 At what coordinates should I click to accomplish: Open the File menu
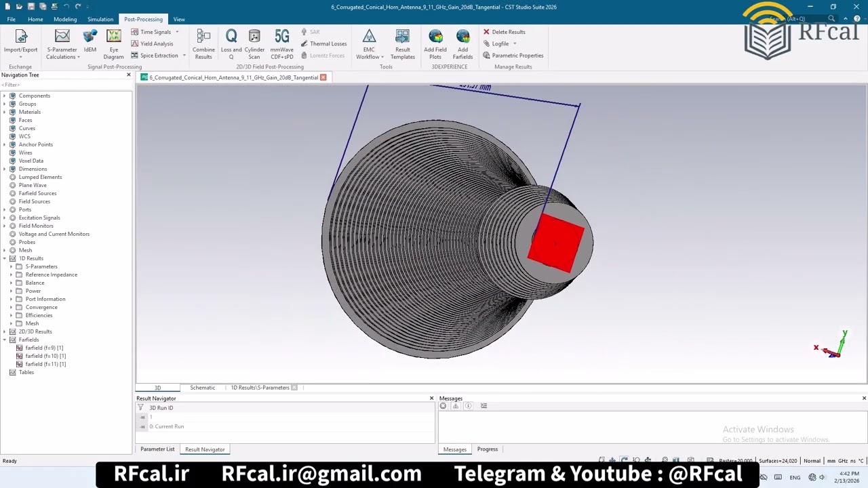[x=12, y=19]
